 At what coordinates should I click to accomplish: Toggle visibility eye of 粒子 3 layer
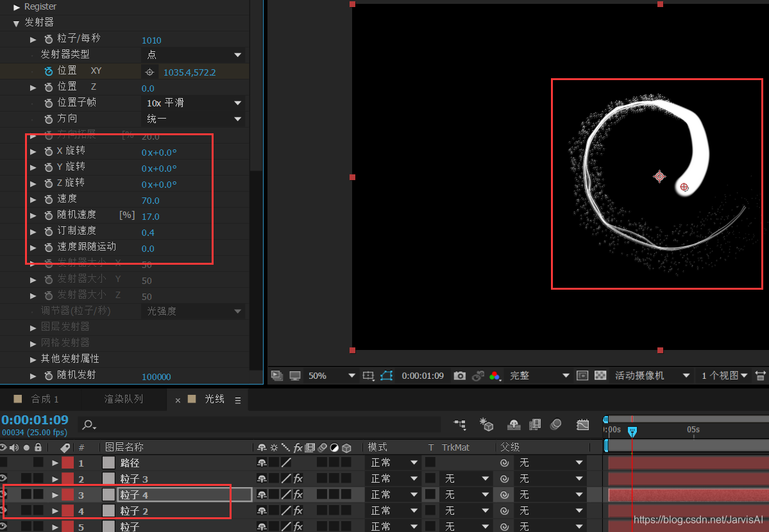click(x=3, y=479)
